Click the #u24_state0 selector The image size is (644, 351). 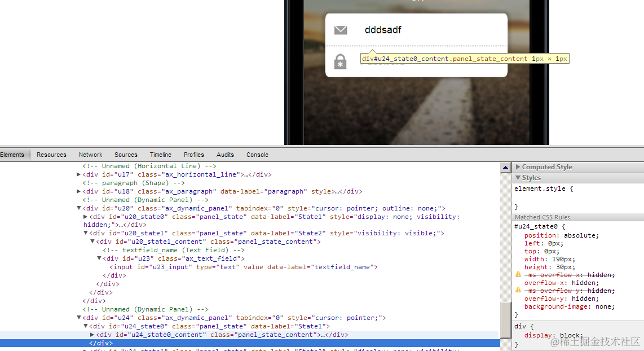[x=536, y=226]
